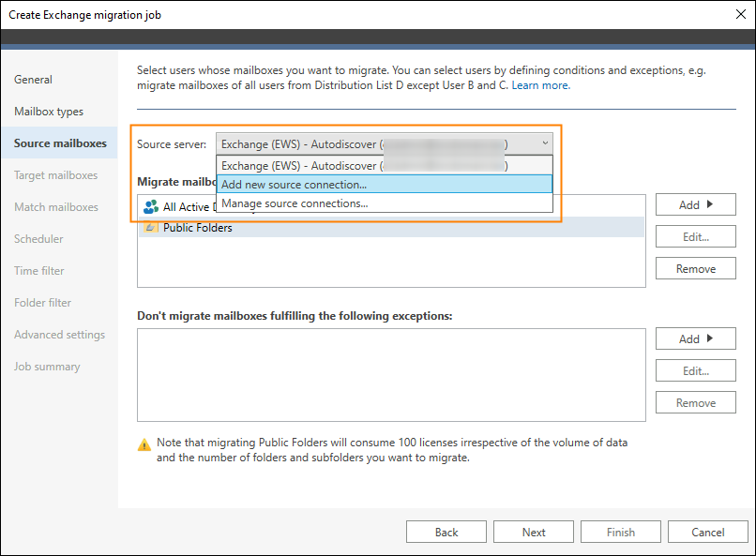Remove the selected exception entry
The image size is (756, 556).
(695, 402)
